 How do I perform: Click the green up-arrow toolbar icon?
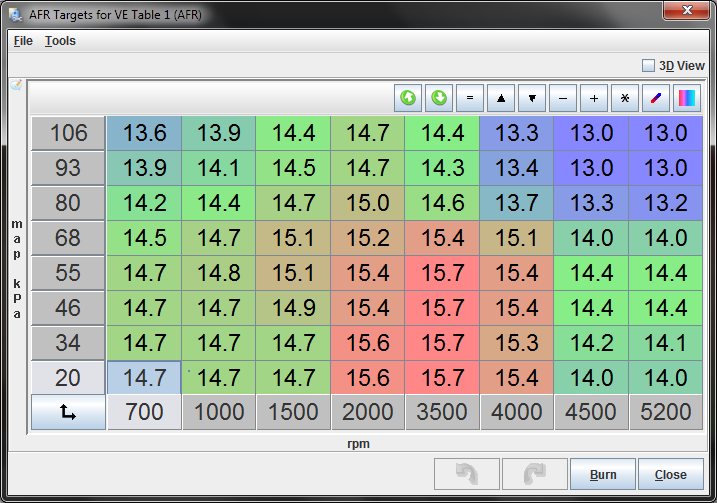tap(408, 98)
